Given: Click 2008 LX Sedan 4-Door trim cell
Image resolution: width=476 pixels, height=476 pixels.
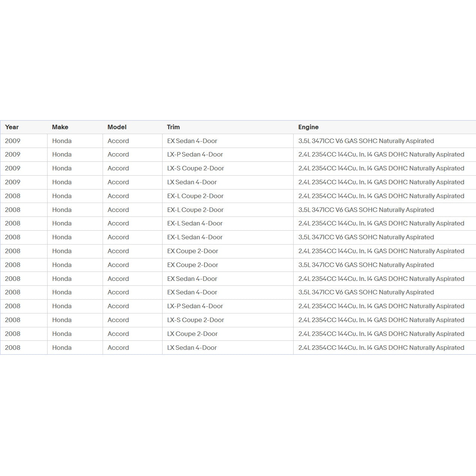Looking at the screenshot, I should click(192, 348).
